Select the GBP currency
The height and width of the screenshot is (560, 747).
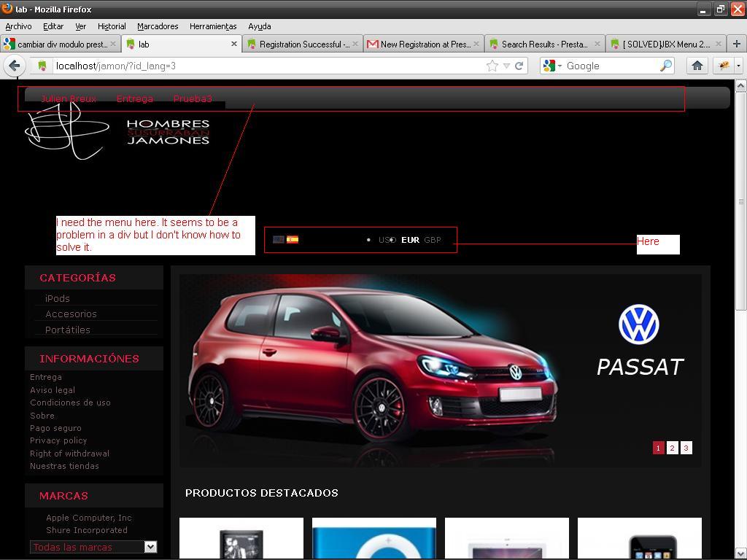point(433,240)
